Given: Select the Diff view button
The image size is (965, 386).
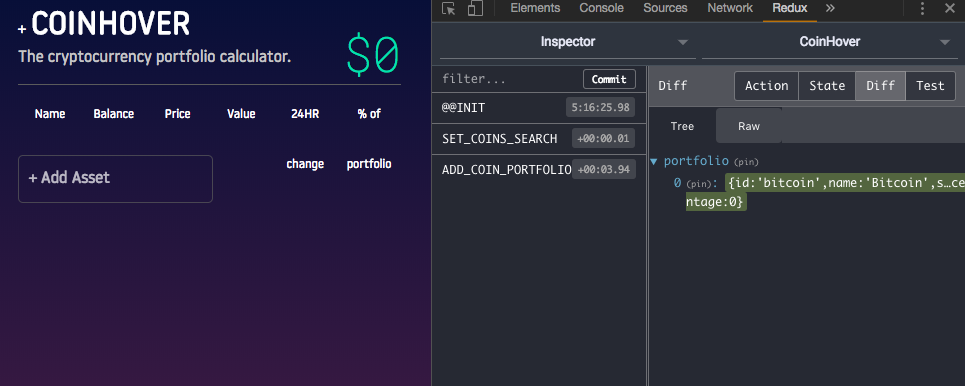Looking at the screenshot, I should (x=880, y=86).
